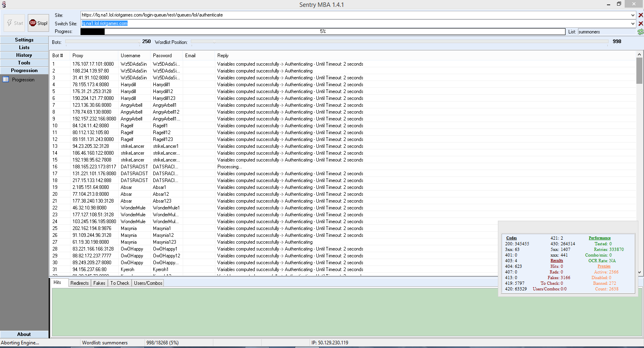Click the 'Fakes: 3166' results value
644x348 pixels.
pyautogui.click(x=559, y=278)
